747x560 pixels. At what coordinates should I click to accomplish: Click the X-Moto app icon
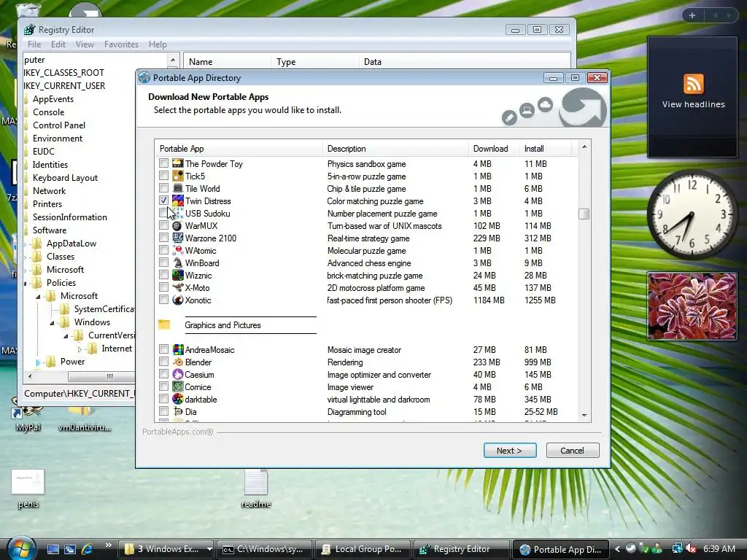point(178,287)
